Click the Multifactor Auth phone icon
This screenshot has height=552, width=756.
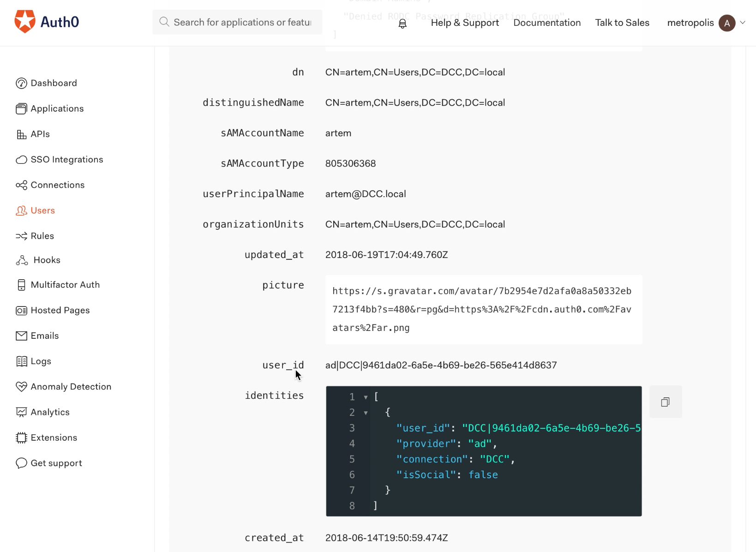(x=21, y=285)
